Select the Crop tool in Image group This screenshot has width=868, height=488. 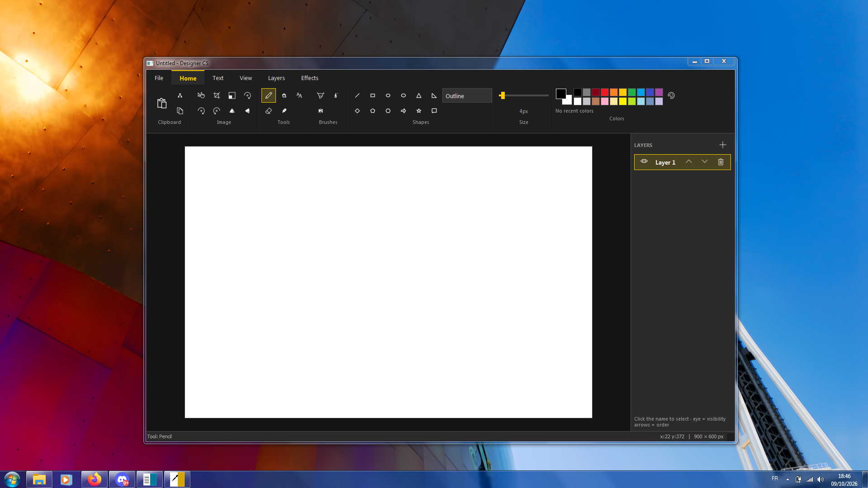click(x=217, y=95)
